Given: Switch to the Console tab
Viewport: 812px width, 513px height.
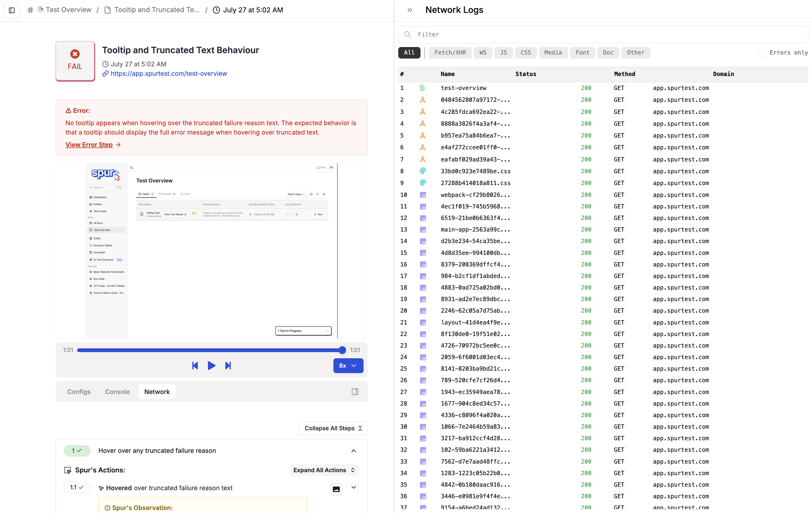Looking at the screenshot, I should click(x=117, y=392).
